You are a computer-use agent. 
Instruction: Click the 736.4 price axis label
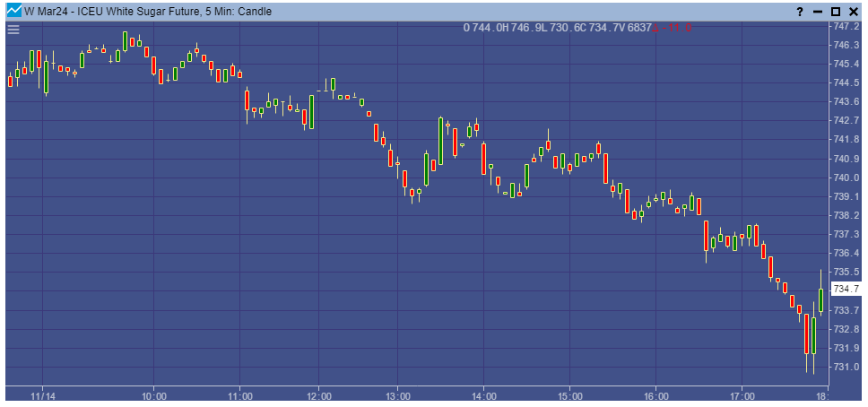point(846,253)
